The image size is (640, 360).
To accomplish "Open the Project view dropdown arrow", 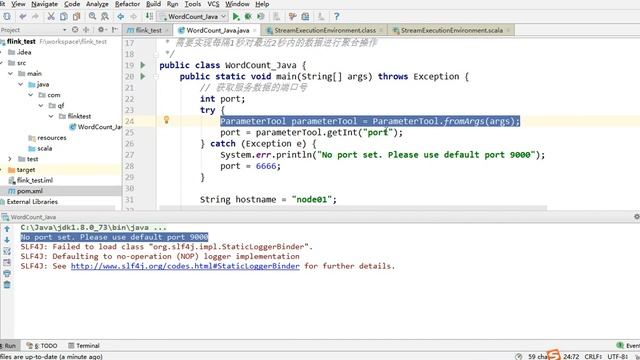I will pos(64,30).
